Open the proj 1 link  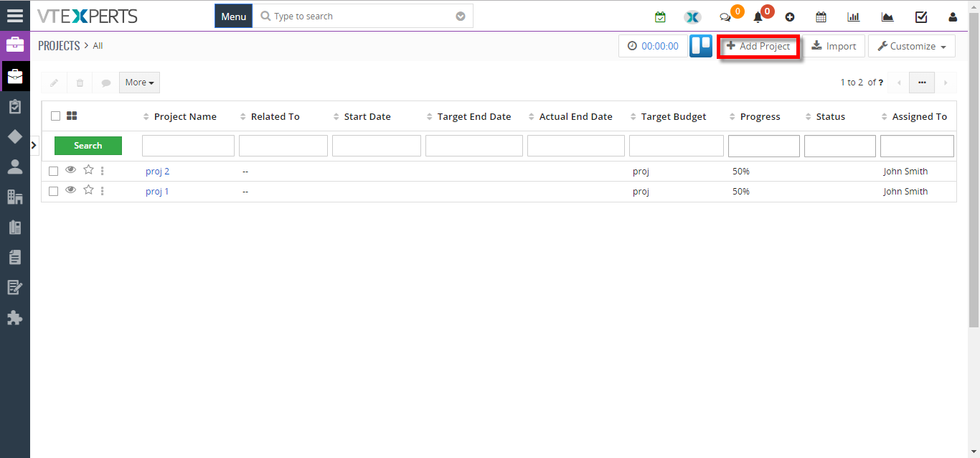pyautogui.click(x=157, y=192)
